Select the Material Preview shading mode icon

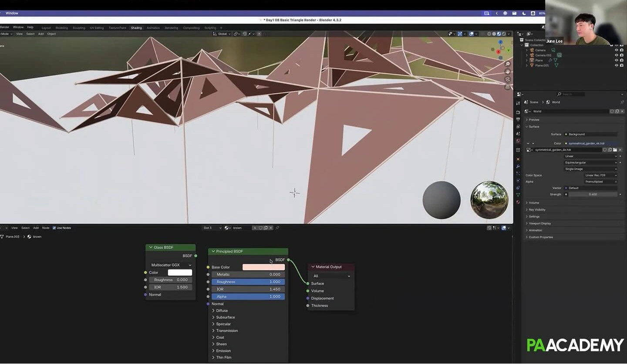click(499, 34)
